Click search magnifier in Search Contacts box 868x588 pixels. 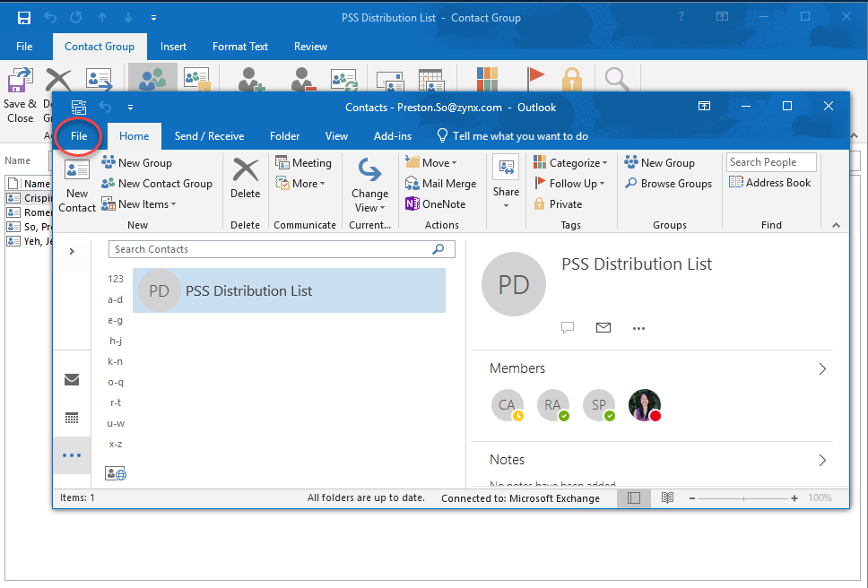(438, 249)
